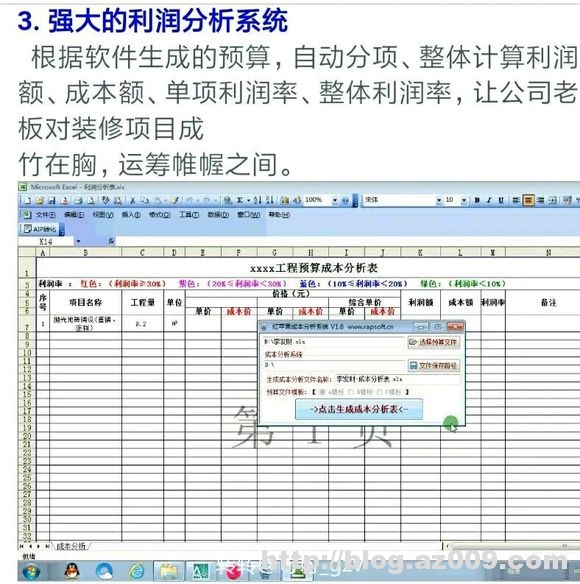Open the Name Box K14 dropdown arrow
580x584 pixels.
pos(78,241)
